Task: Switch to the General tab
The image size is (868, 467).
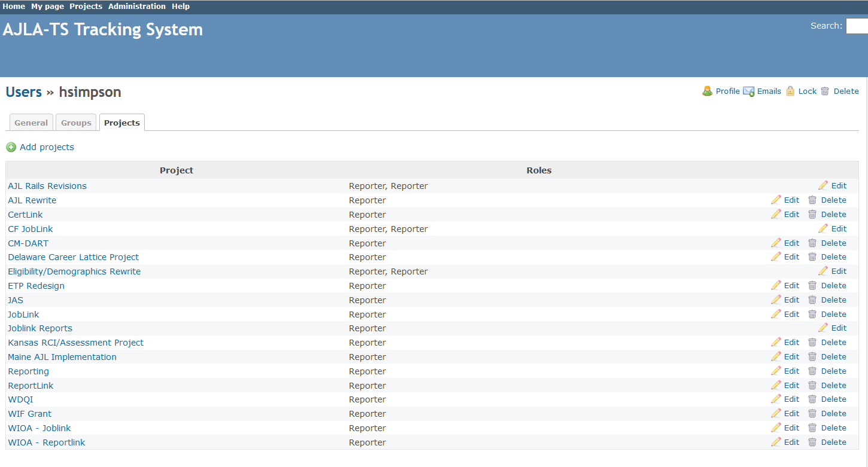Action: pos(31,123)
